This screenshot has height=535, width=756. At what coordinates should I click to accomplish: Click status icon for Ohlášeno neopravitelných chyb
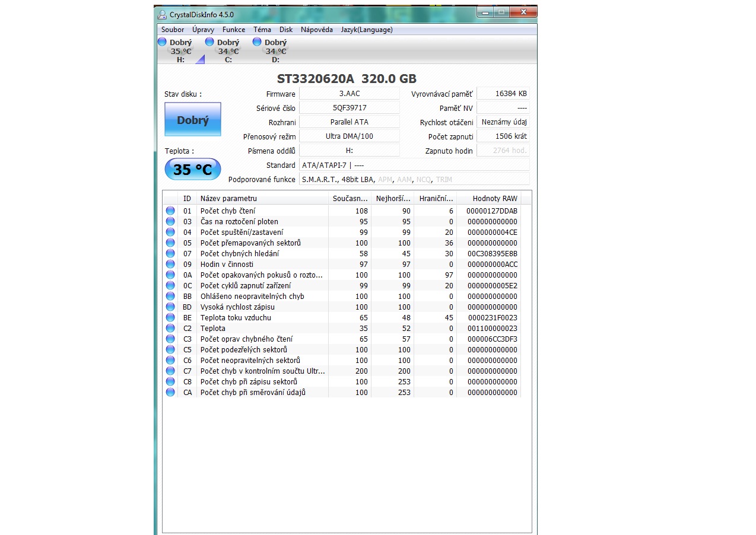coord(170,296)
